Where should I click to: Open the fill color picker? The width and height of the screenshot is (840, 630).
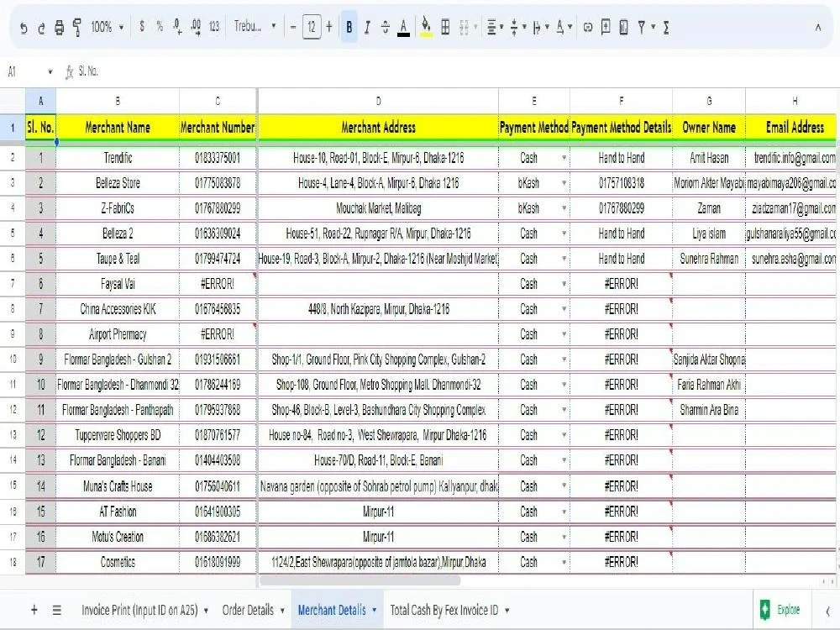pyautogui.click(x=426, y=27)
